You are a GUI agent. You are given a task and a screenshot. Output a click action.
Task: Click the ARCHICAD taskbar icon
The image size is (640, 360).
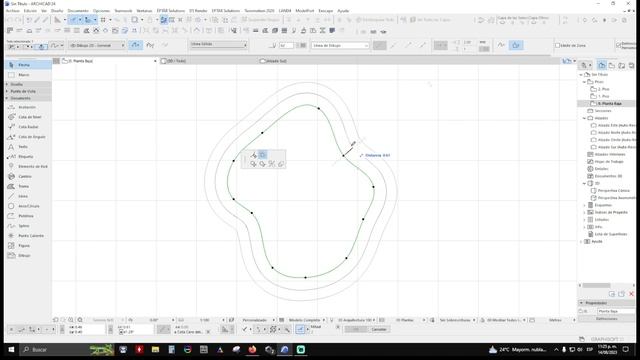(x=284, y=349)
